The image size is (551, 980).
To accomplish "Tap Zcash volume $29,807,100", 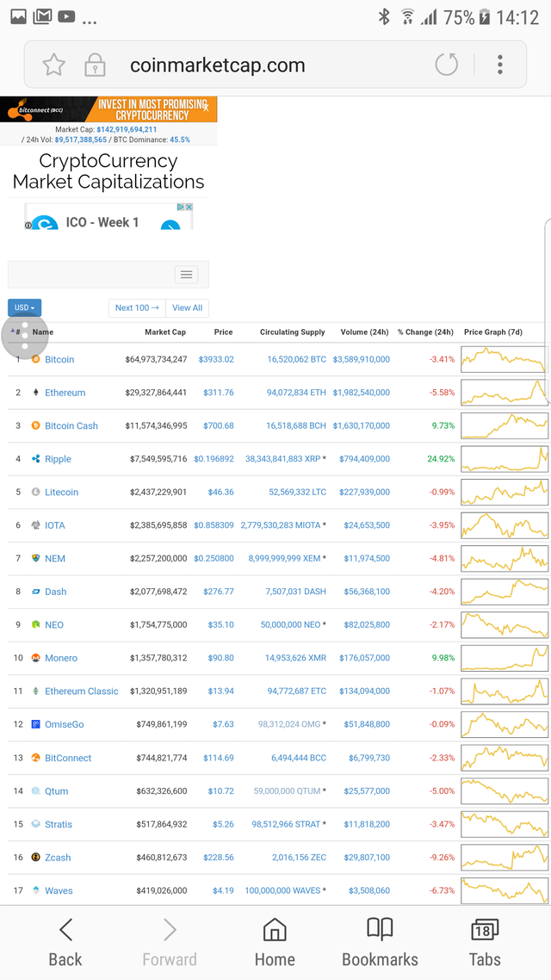I will pyautogui.click(x=366, y=857).
